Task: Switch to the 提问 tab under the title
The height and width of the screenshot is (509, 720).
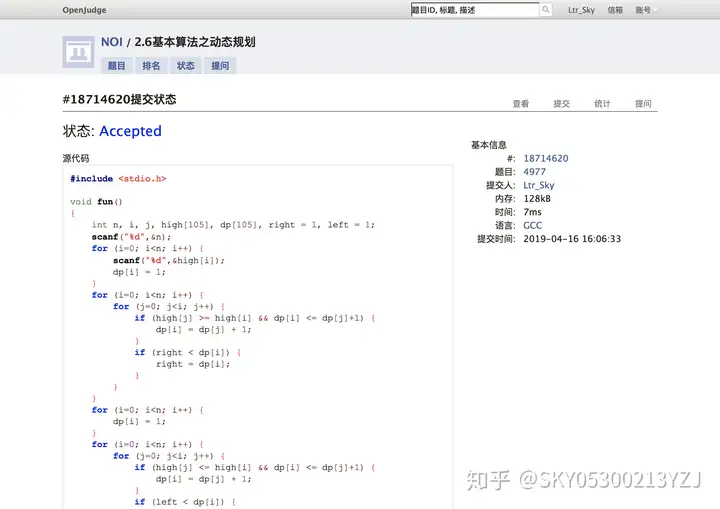Action: point(220,66)
